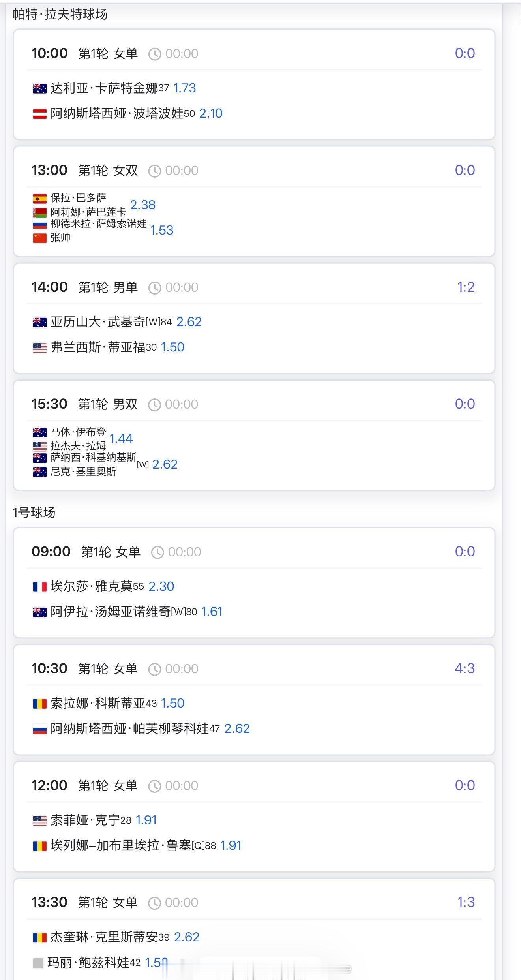Select odds 1.73 for 达利亚·卡萨特金娜
Screen dimensions: 521x980
pos(184,88)
